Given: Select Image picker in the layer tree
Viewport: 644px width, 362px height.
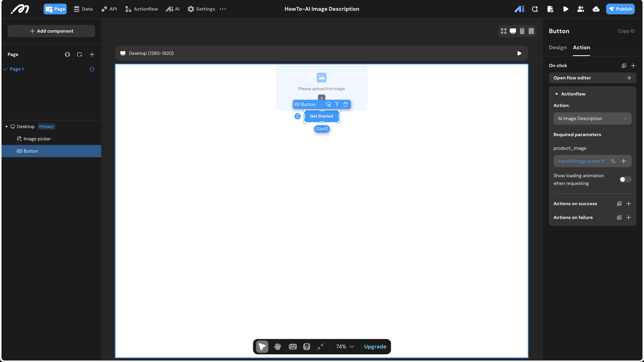Looking at the screenshot, I should click(37, 139).
